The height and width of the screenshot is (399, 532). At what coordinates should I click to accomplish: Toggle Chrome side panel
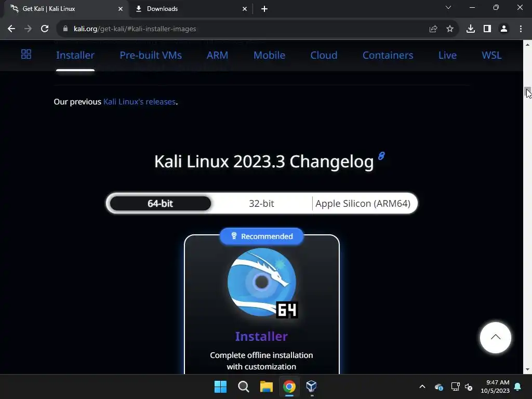coord(487,29)
